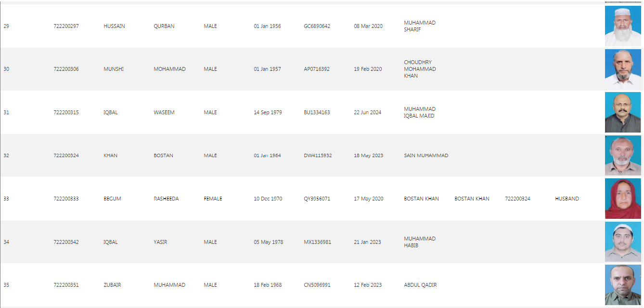Click the HUSBAND relation cell
This screenshot has height=308, width=644.
coord(567,199)
